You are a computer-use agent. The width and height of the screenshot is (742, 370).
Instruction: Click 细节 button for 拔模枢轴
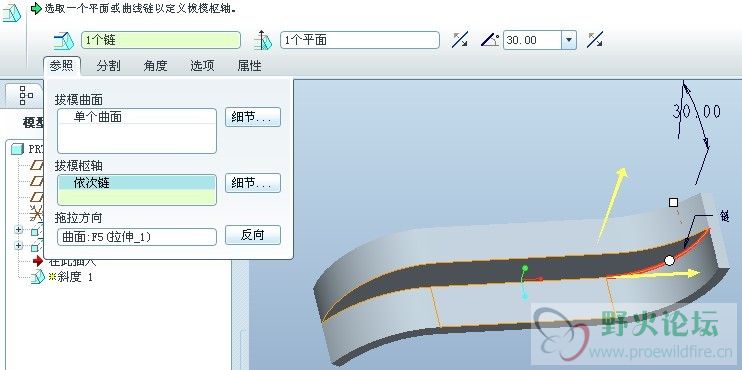tap(253, 183)
